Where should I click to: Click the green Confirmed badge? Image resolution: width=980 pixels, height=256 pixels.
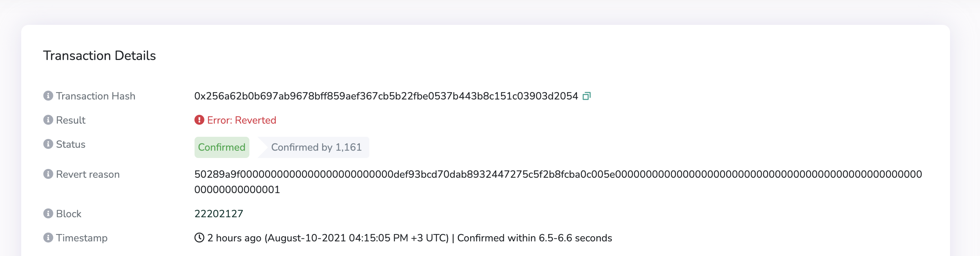coord(222,147)
